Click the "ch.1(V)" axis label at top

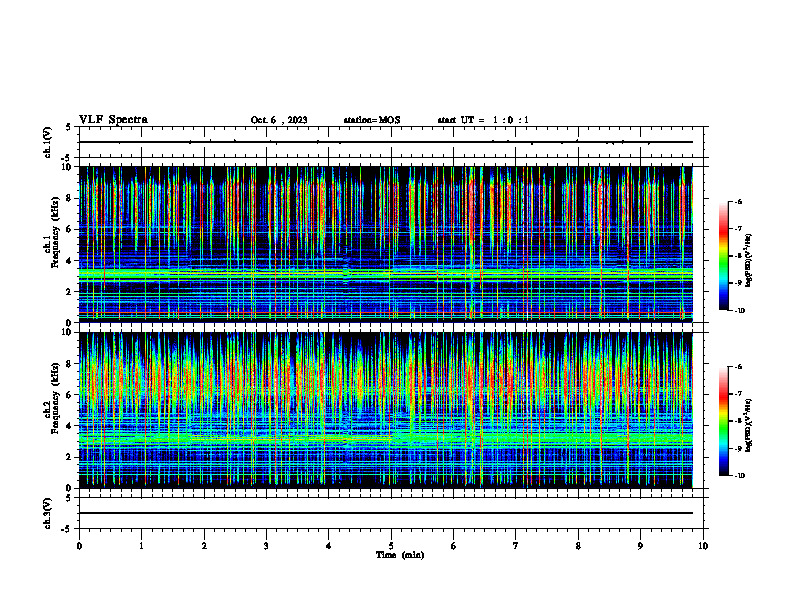[x=47, y=142]
